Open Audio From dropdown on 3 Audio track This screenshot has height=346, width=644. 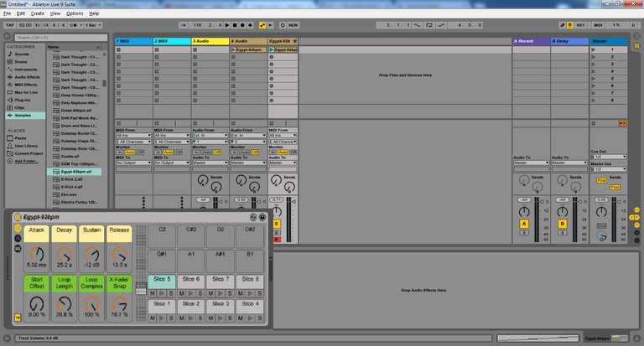click(x=210, y=136)
